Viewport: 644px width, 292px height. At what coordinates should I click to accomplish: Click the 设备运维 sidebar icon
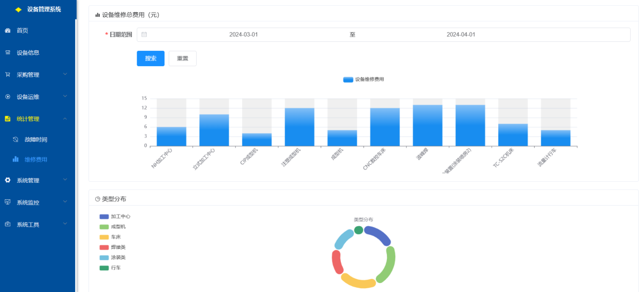[7, 97]
